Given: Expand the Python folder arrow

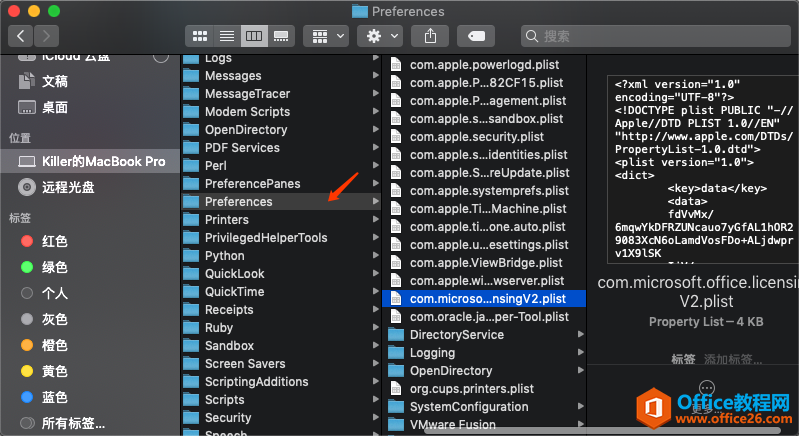Looking at the screenshot, I should (376, 255).
